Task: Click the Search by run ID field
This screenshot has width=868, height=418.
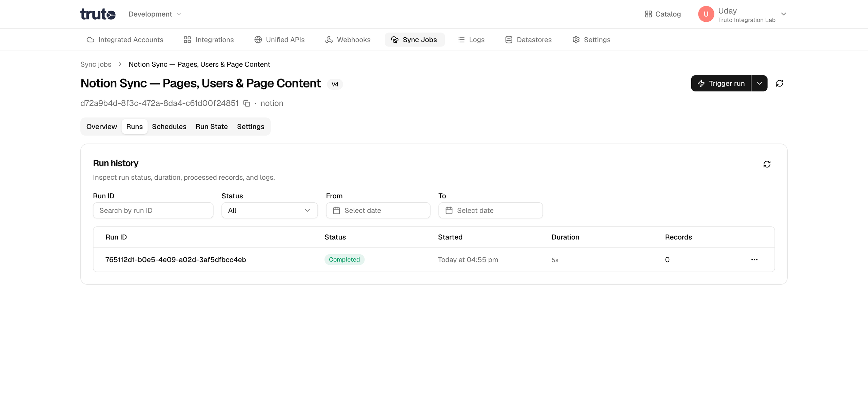Action: pos(153,211)
